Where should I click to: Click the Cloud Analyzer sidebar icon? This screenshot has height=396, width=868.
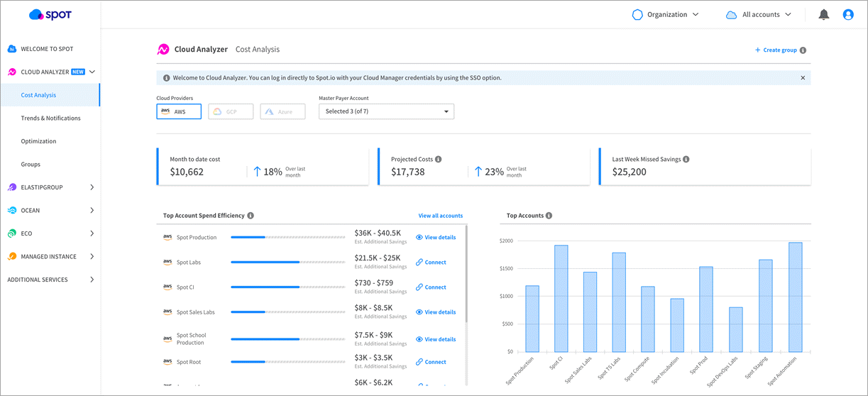[12, 72]
